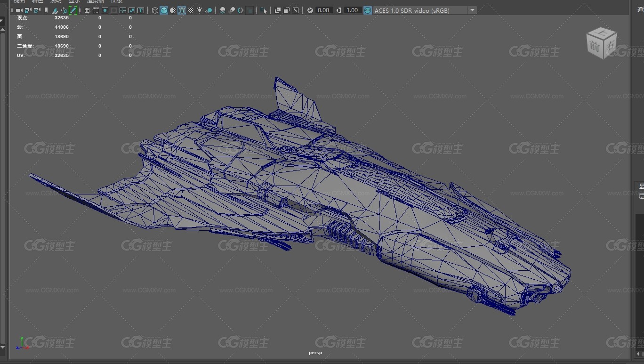
Task: Click the Select Camera icon
Action: point(19,10)
